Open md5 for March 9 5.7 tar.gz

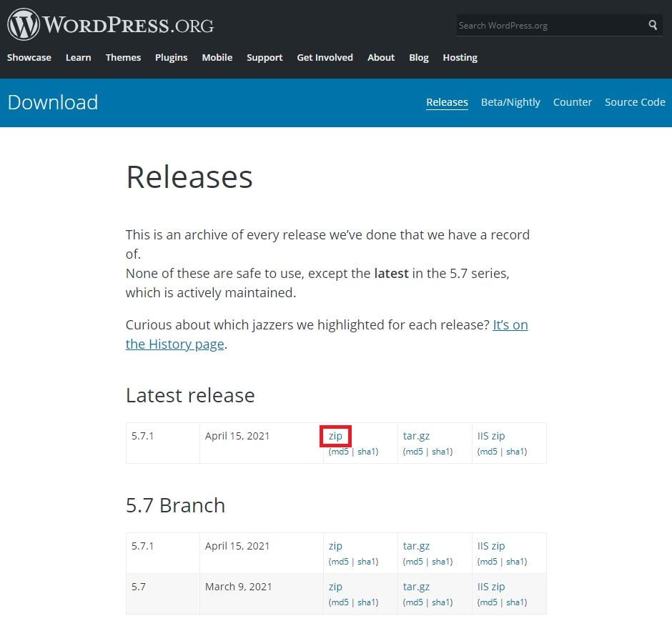coord(414,602)
